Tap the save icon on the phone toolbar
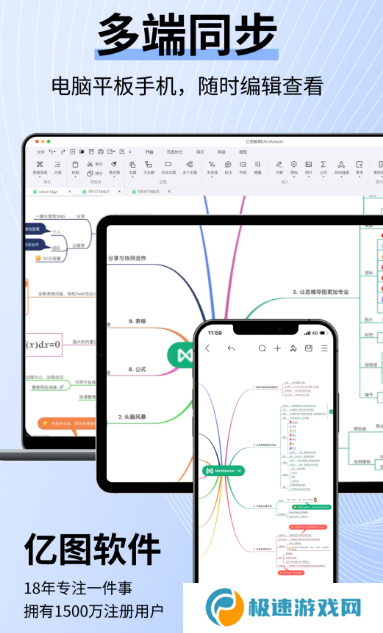The height and width of the screenshot is (633, 383). pos(309,348)
